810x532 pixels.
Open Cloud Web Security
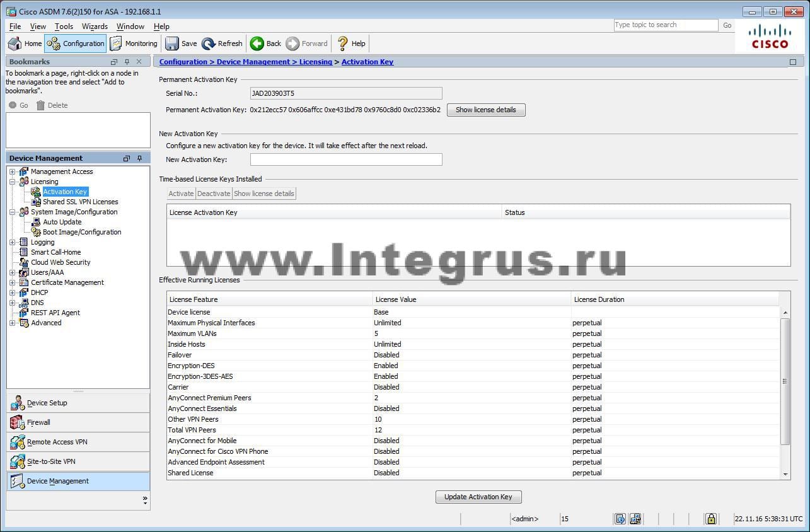61,262
